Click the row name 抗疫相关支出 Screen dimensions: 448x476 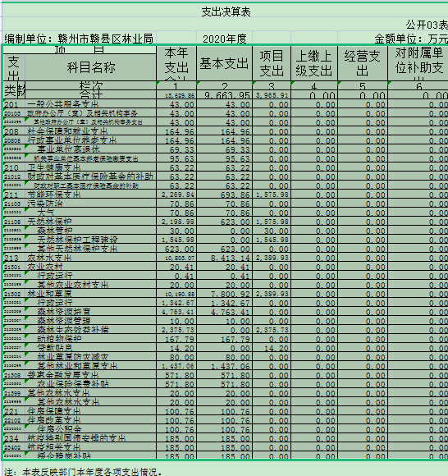(x=53, y=447)
